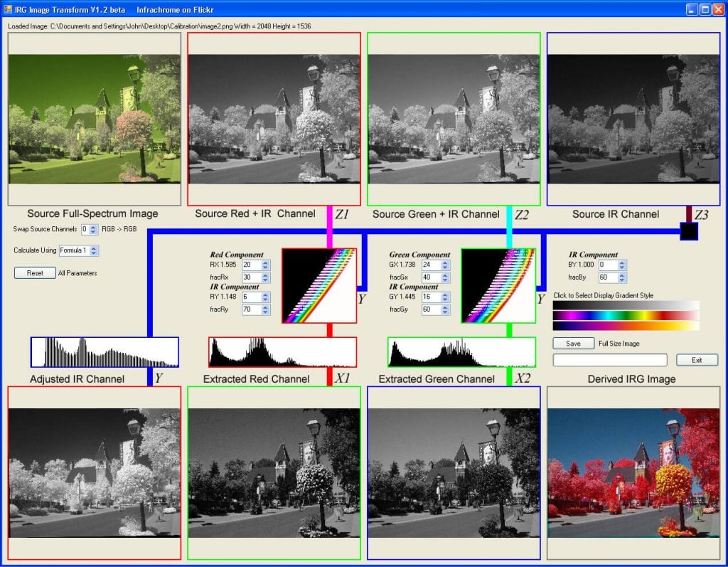728x567 pixels.
Task: Click the Source IR Channel image
Action: (633, 119)
